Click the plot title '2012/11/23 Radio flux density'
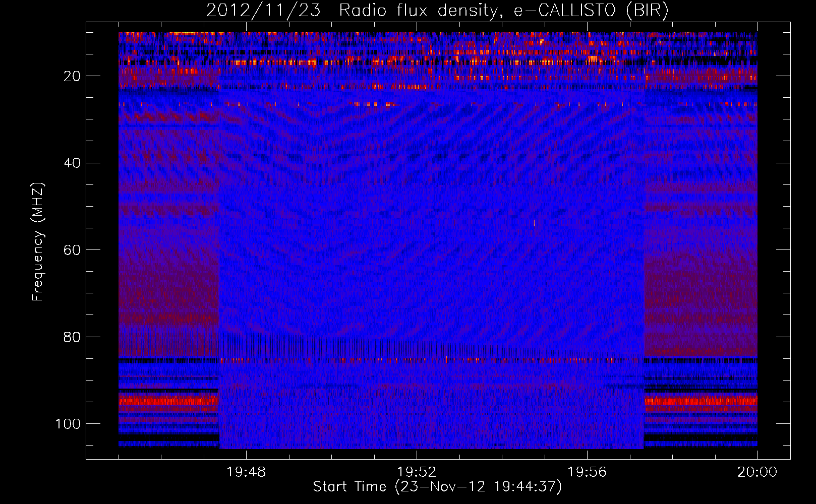The image size is (816, 504). click(437, 11)
